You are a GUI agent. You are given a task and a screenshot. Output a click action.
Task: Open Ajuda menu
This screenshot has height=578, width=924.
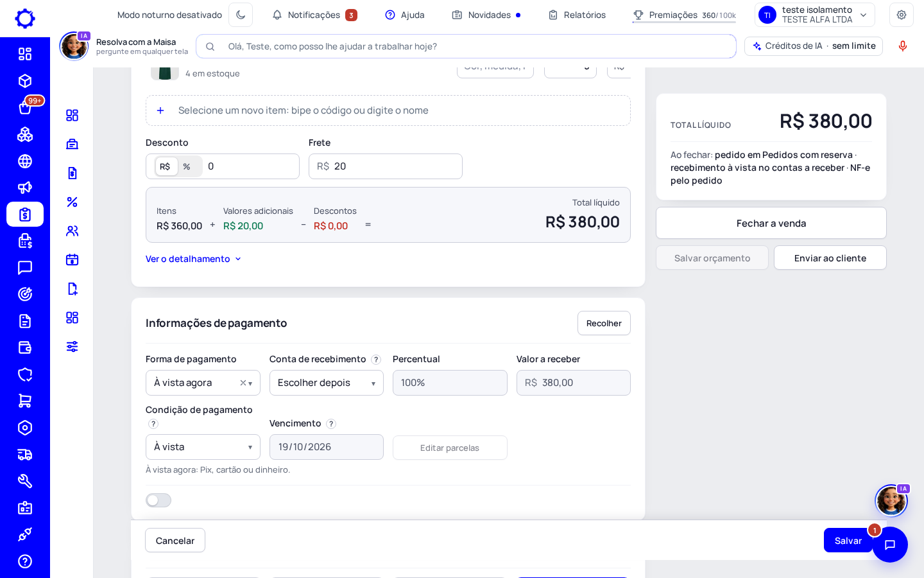[x=405, y=15]
